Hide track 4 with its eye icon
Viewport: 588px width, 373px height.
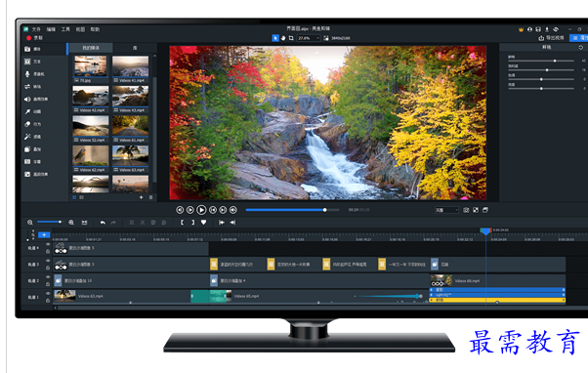48,244
